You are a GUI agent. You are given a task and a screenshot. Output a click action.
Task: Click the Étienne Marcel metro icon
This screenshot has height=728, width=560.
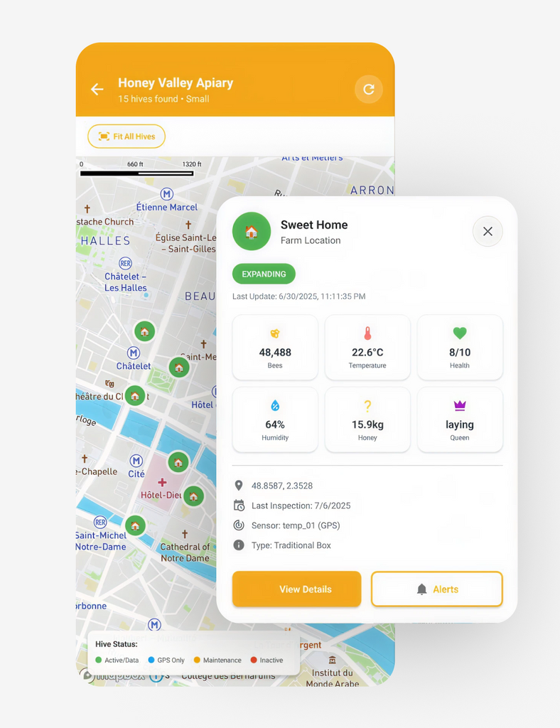(166, 194)
